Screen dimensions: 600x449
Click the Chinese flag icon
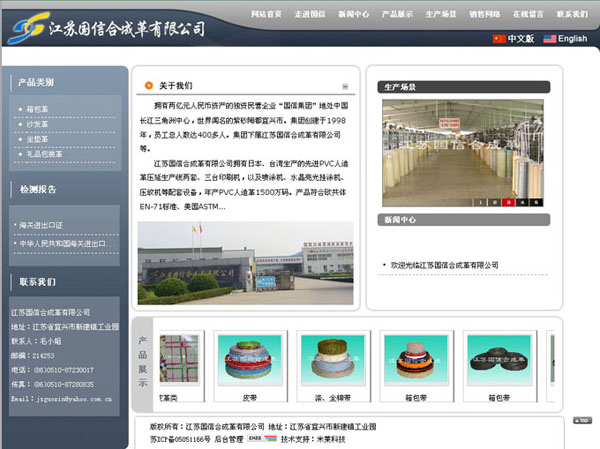tap(499, 39)
